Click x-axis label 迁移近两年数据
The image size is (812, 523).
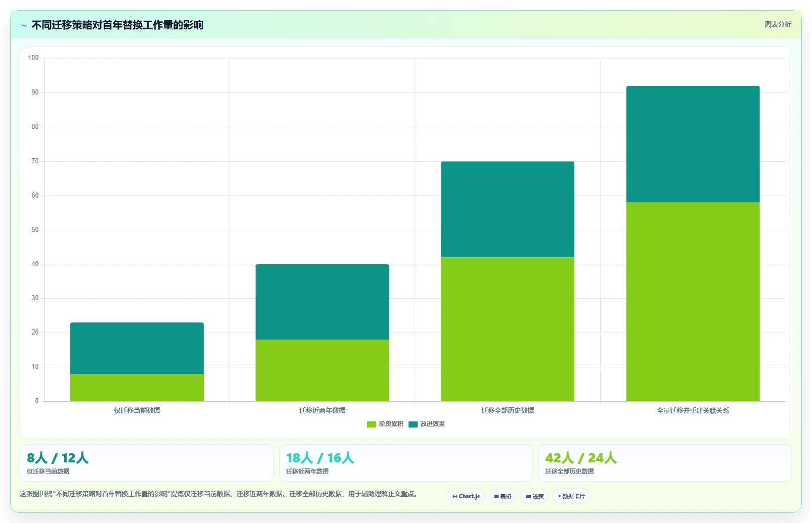(322, 410)
